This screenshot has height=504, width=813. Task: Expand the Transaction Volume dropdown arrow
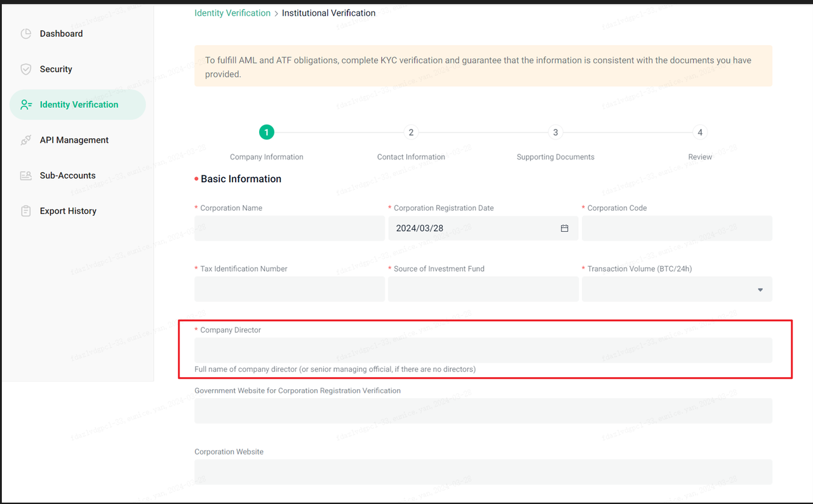click(760, 289)
